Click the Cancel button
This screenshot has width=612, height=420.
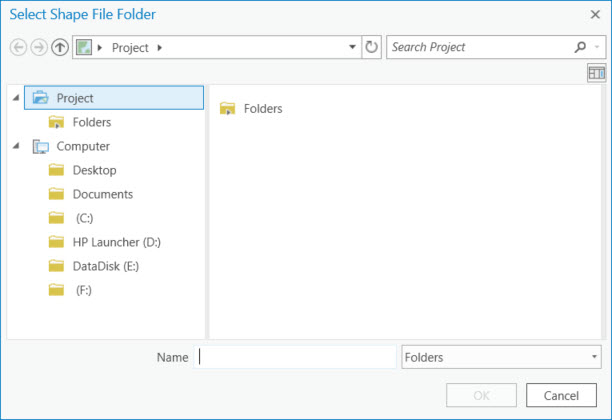point(561,395)
